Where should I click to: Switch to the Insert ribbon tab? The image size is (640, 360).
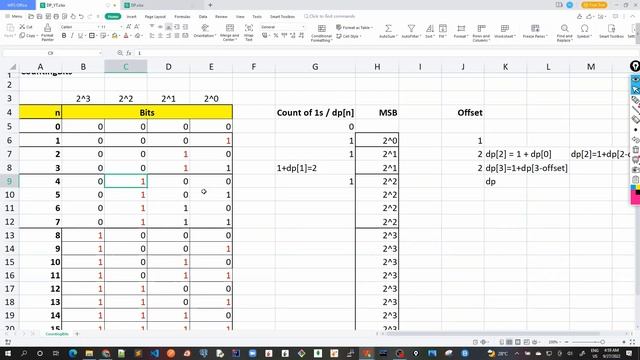click(131, 17)
